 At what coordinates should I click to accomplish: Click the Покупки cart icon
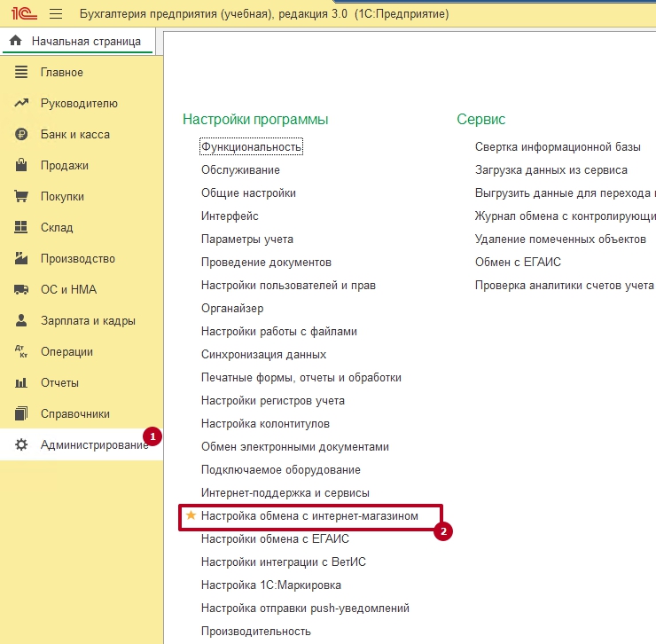(x=22, y=197)
